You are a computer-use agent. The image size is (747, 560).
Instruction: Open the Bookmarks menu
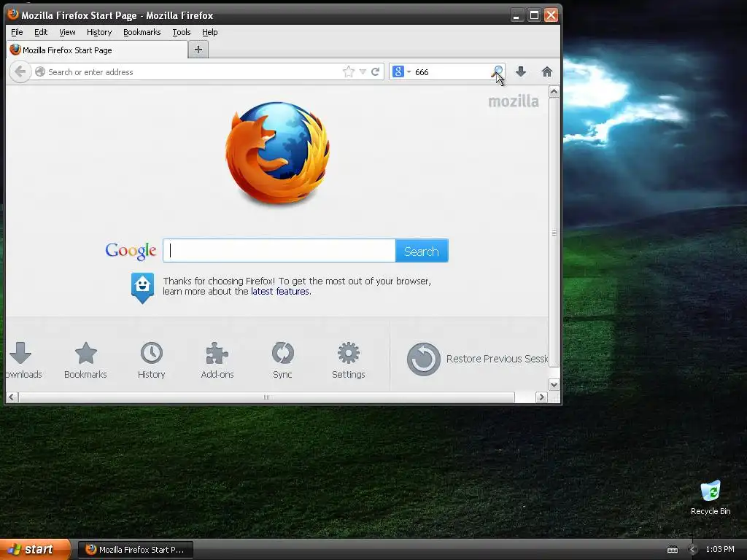142,32
